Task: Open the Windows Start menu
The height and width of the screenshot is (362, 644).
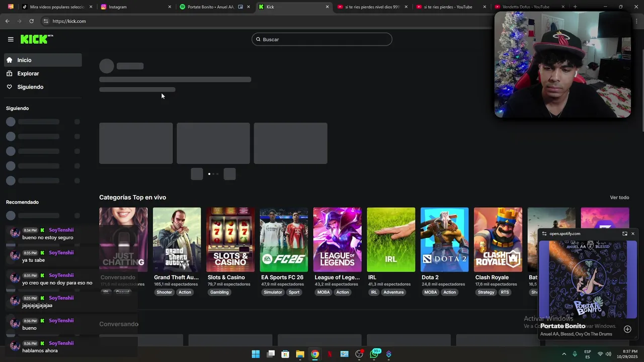Action: click(256, 354)
